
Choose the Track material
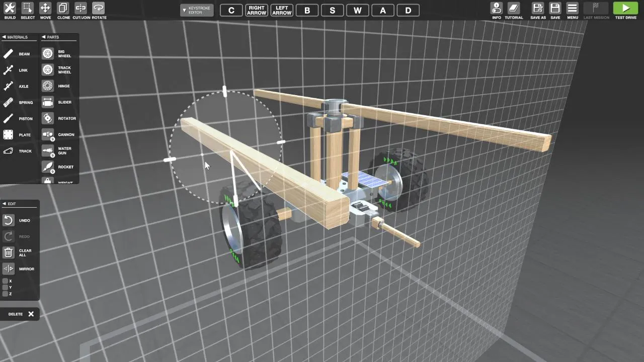click(17, 151)
